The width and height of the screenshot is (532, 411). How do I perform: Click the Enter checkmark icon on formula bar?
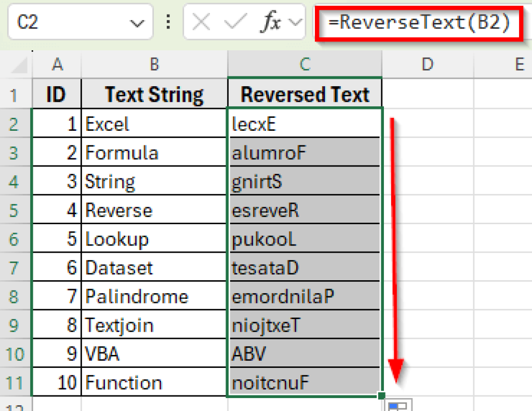[x=236, y=22]
